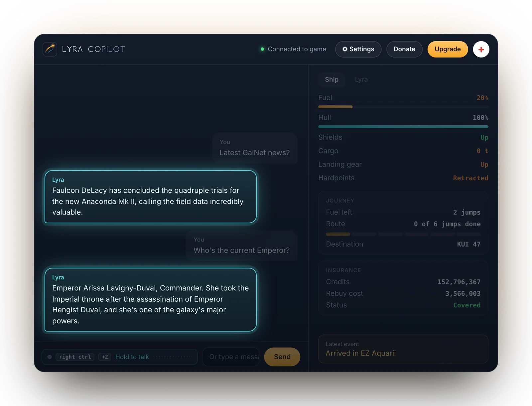
Task: Click the Lyra Copilot shooting-star logo icon
Action: pos(50,49)
